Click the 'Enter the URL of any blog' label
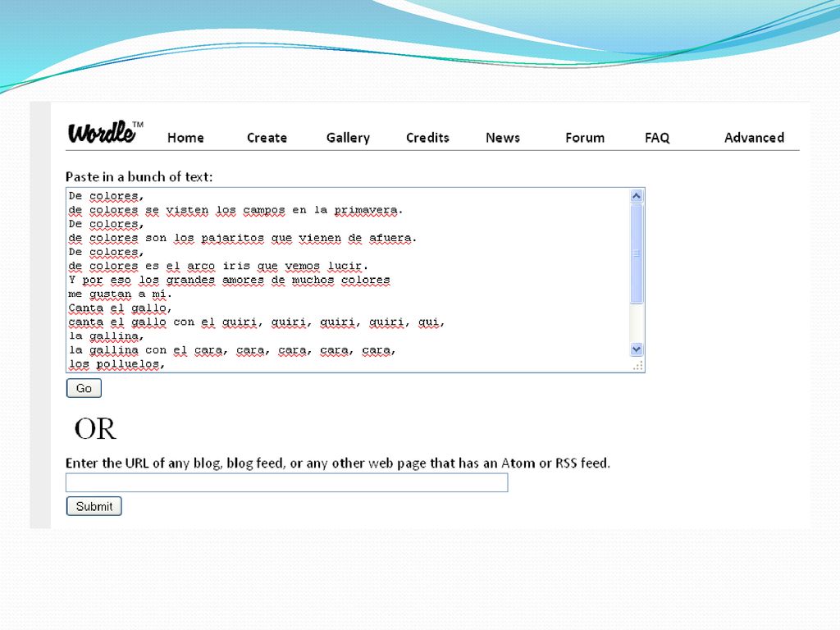The image size is (840, 630). pos(337,463)
